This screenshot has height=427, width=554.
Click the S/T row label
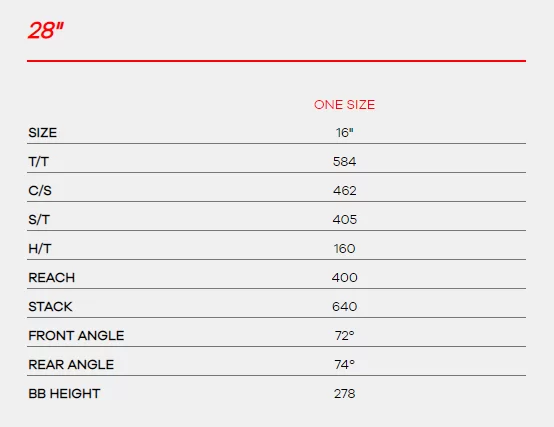(x=39, y=220)
